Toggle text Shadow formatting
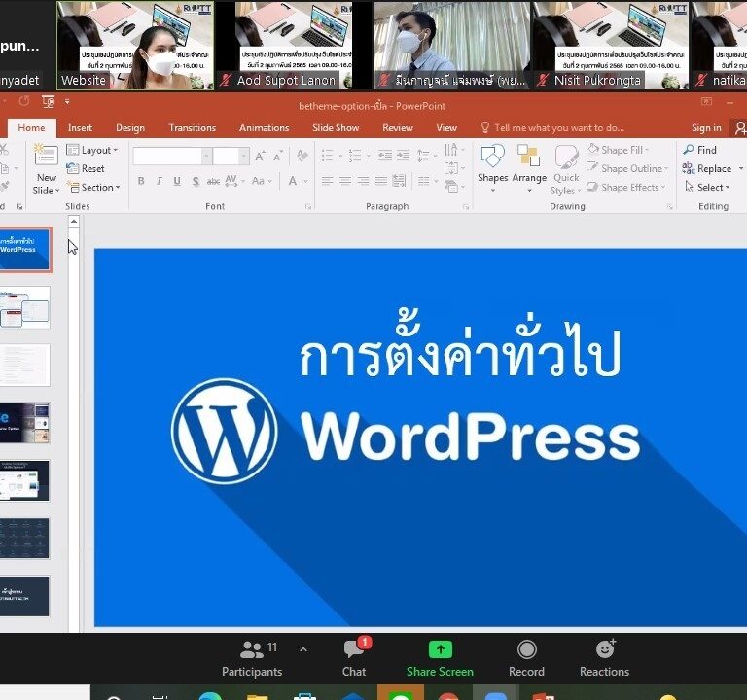The image size is (747, 700). point(196,181)
